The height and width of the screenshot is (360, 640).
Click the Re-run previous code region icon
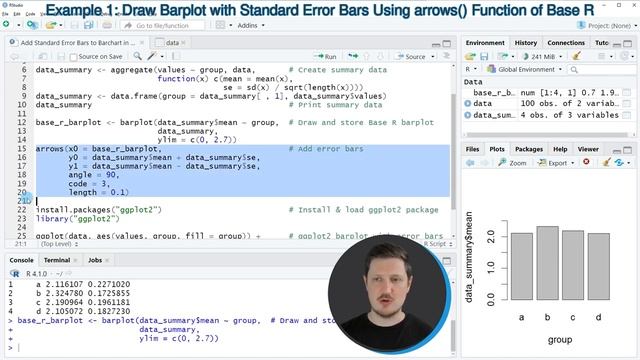[353, 56]
